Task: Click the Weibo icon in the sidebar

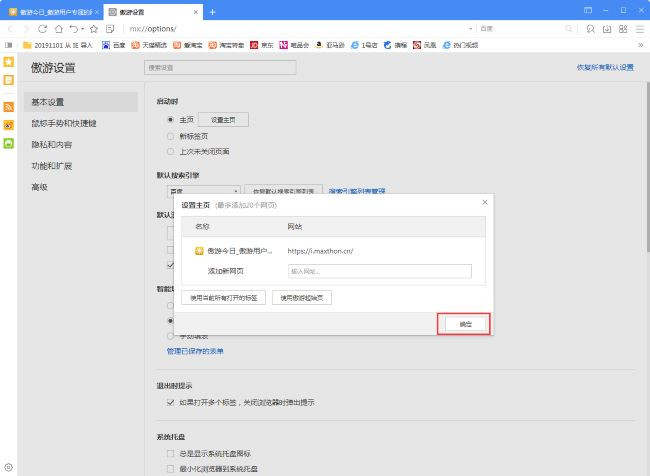Action: click(8, 124)
